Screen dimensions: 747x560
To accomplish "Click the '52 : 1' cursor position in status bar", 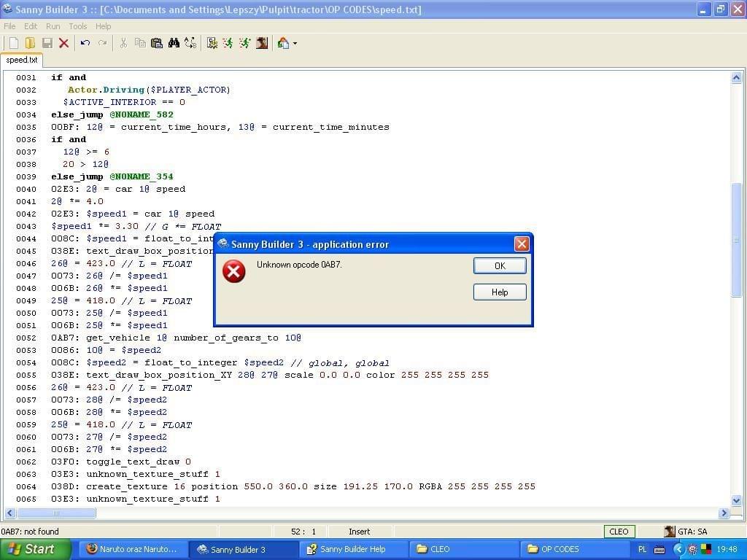I will [x=303, y=532].
